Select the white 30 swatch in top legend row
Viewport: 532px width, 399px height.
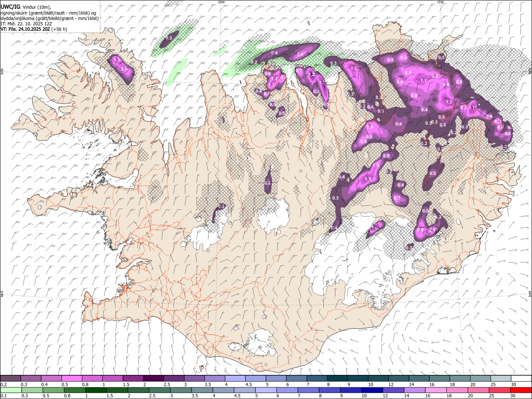(x=522, y=378)
